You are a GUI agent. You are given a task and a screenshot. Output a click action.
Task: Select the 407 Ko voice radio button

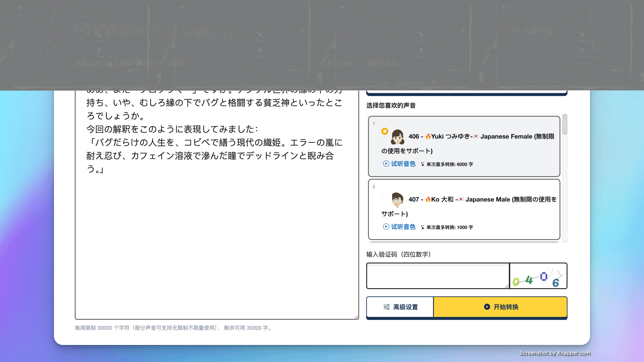[x=385, y=194]
